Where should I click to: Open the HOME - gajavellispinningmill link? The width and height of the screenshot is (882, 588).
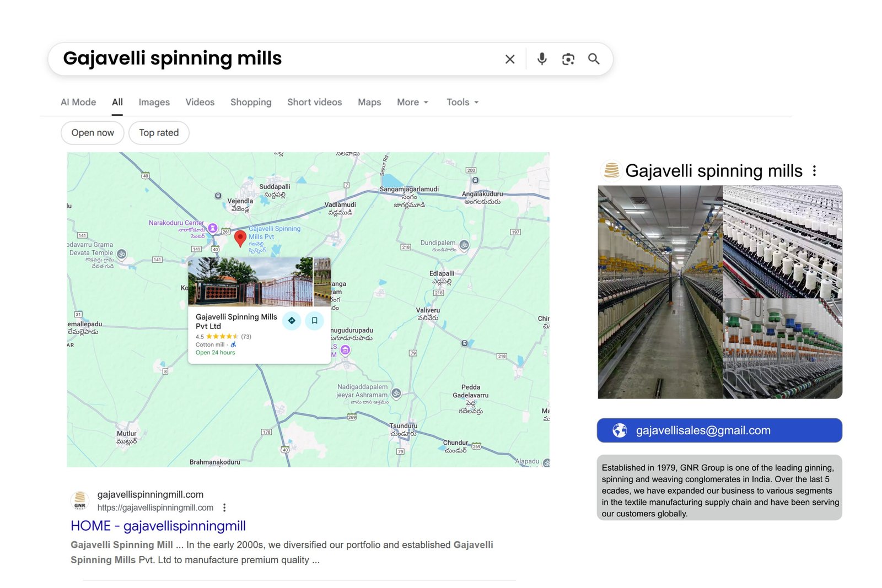(158, 526)
